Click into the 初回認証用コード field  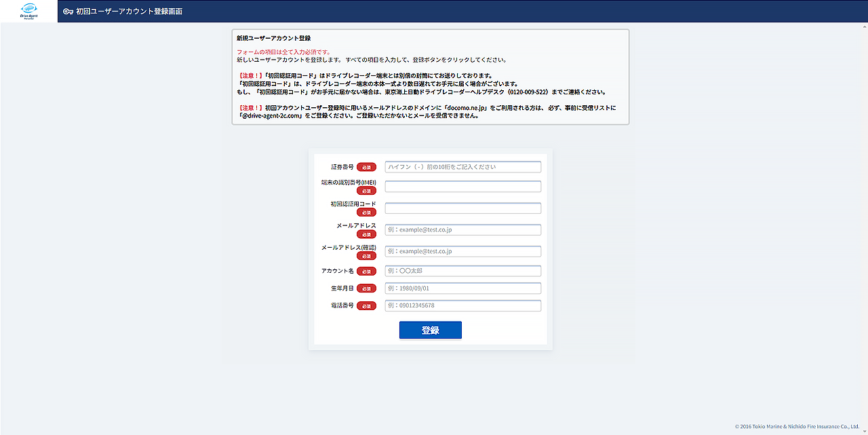coord(462,208)
